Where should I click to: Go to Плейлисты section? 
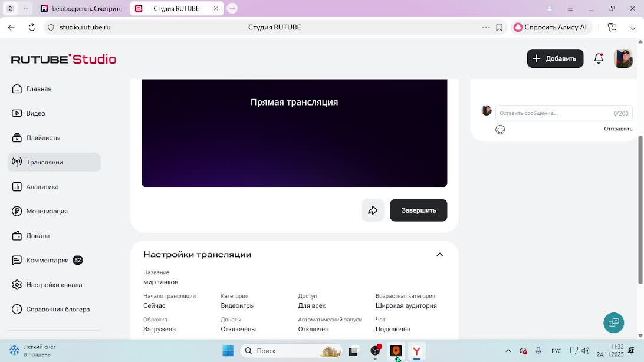pos(54,138)
